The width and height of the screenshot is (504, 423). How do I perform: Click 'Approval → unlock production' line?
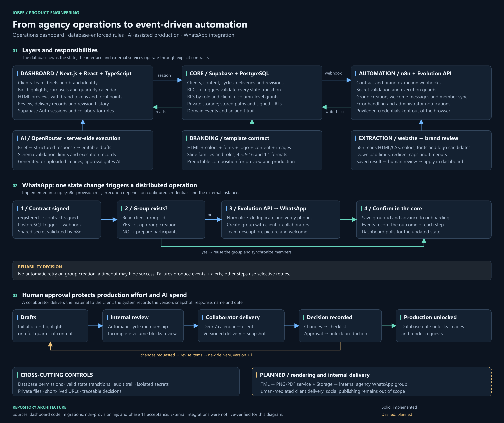(x=335, y=334)
